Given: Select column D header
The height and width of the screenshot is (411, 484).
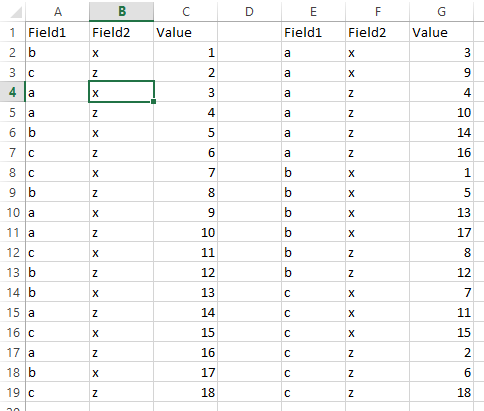Looking at the screenshot, I should pos(249,11).
